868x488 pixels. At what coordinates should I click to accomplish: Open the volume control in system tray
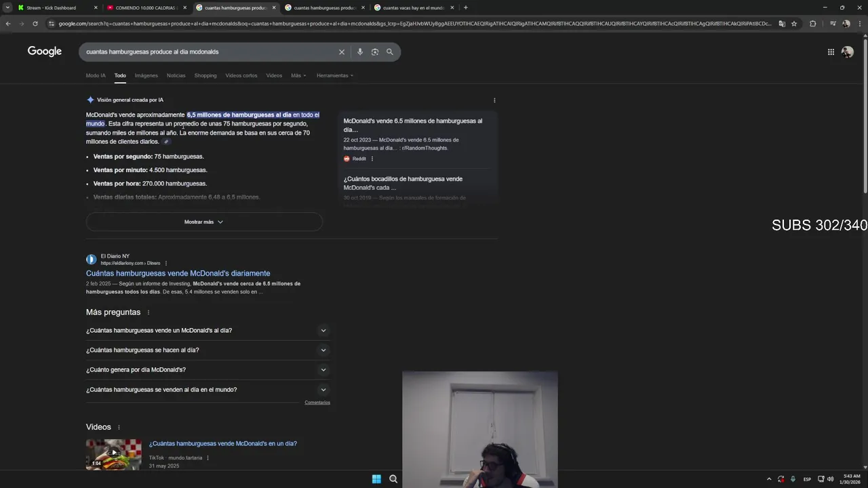(x=831, y=479)
